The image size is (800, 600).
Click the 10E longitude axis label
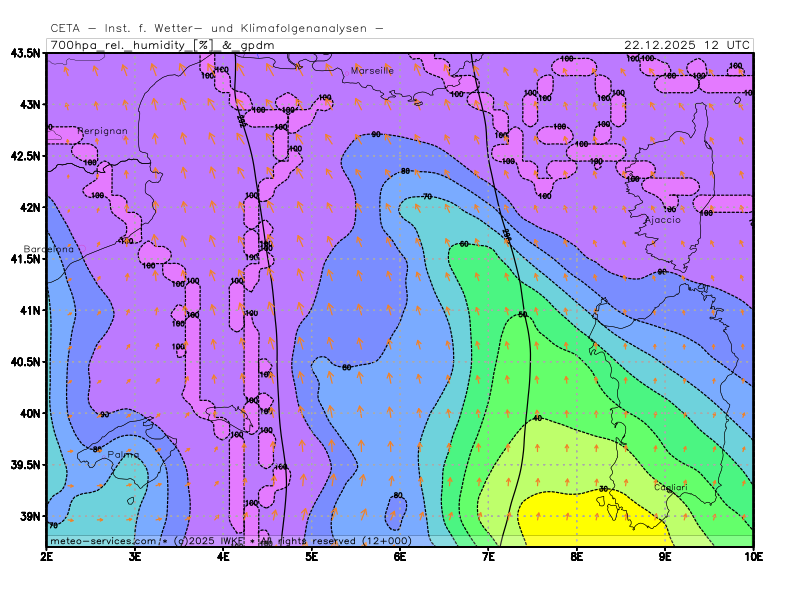752,554
